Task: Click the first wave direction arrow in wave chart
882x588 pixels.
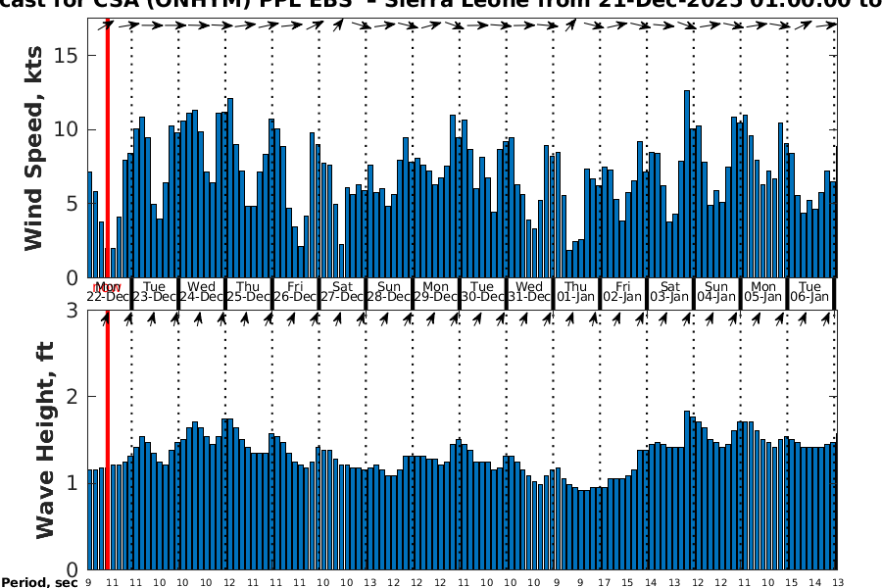Action: point(107,318)
